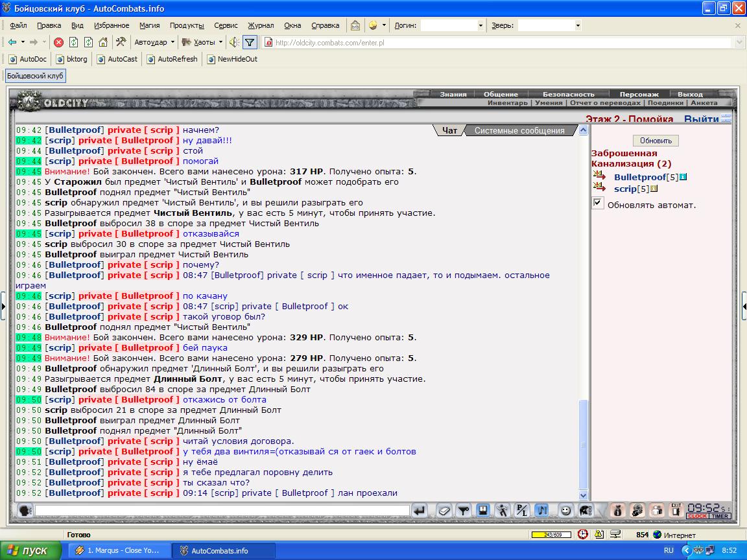Click private message arrow beside scrip
This screenshot has width=747, height=560.
599,187
